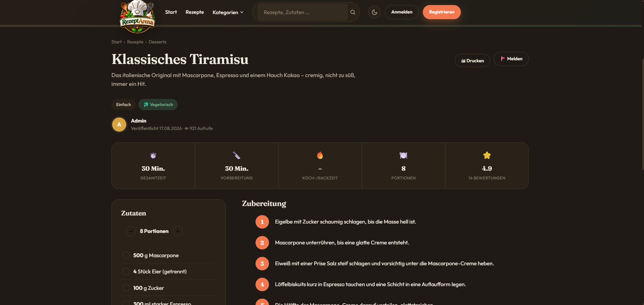Check the 4 Stück Eier ingredient
Screen dimensions: 644x305
point(126,271)
